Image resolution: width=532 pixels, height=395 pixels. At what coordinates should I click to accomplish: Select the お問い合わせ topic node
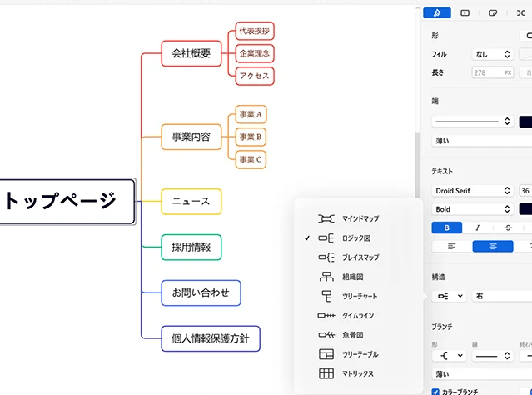(201, 292)
